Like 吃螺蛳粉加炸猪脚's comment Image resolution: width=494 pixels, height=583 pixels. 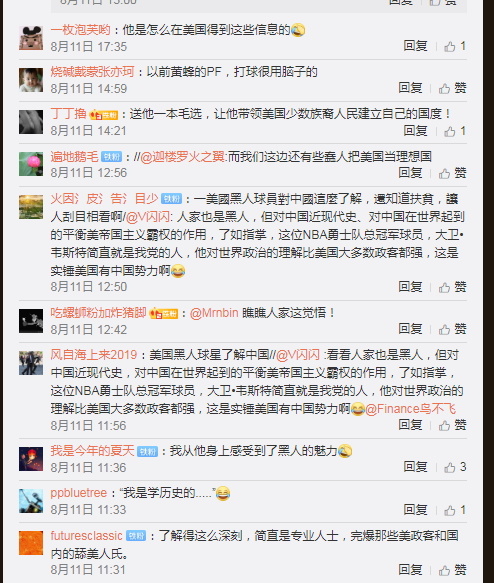tap(452, 329)
